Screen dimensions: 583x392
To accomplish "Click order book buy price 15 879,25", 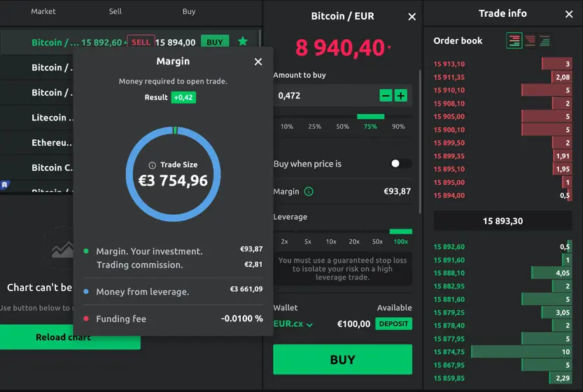I will click(449, 312).
